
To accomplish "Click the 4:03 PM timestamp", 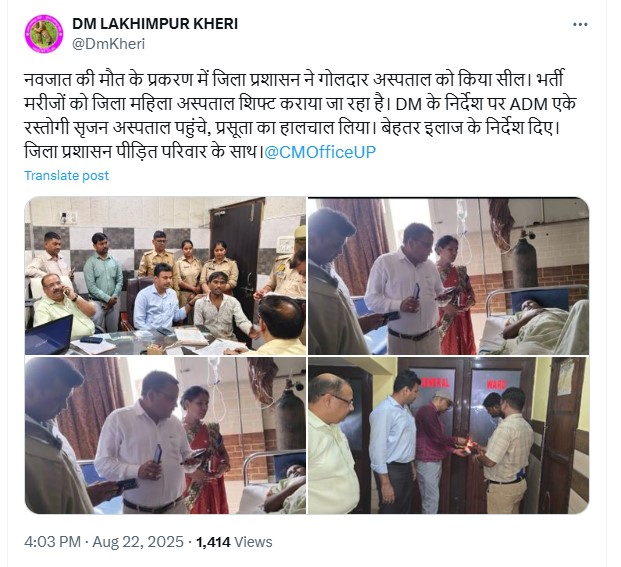I will (52, 542).
